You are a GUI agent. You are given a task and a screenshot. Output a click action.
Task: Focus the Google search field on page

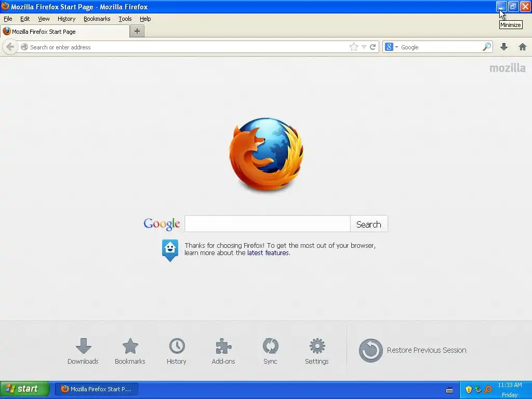(268, 224)
